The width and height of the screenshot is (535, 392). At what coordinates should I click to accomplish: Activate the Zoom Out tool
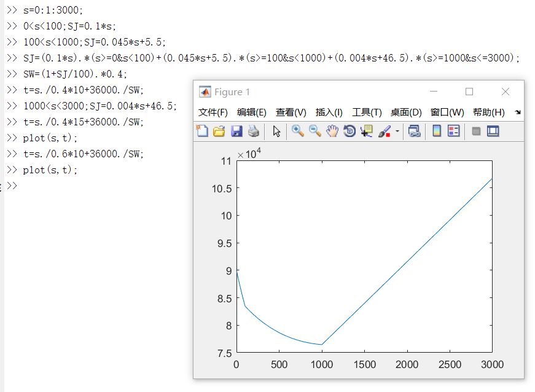(315, 131)
